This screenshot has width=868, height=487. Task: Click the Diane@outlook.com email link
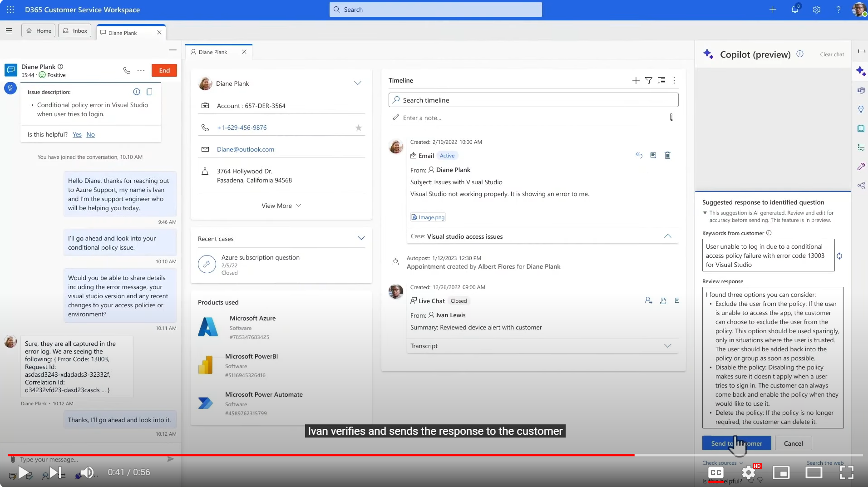245,150
